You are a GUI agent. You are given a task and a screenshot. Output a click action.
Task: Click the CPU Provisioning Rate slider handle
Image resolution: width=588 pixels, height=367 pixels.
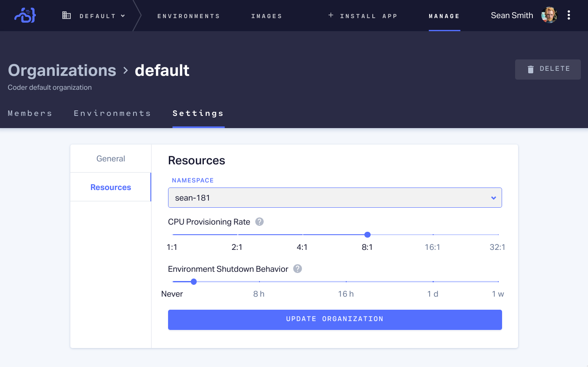(367, 235)
